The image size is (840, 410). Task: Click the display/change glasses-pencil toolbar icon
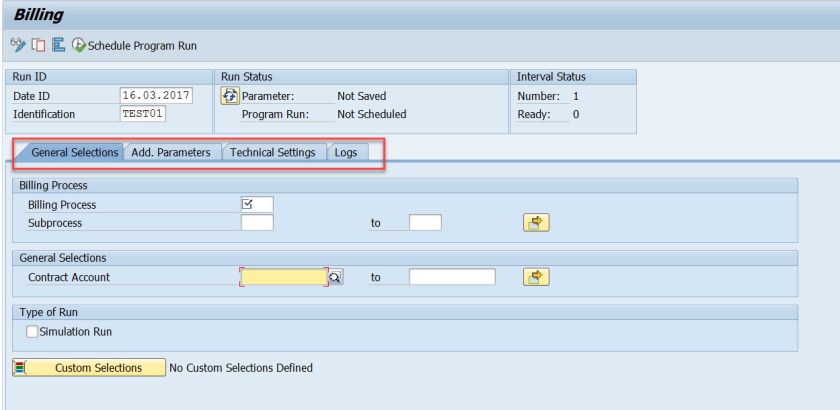pyautogui.click(x=18, y=45)
